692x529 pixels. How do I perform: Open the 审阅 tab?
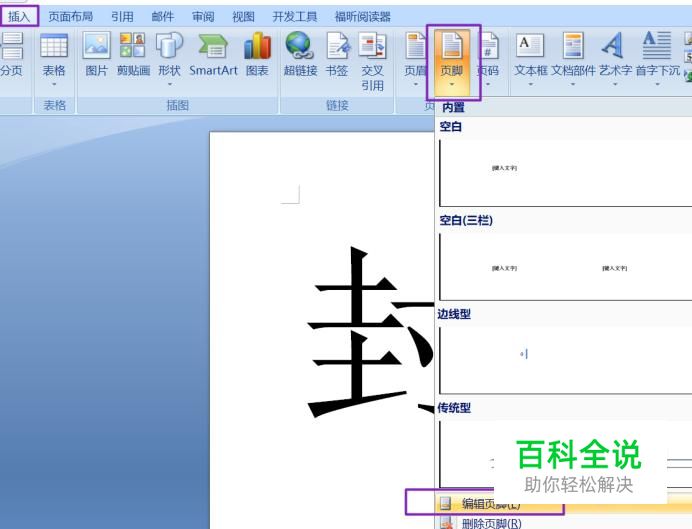(x=203, y=17)
